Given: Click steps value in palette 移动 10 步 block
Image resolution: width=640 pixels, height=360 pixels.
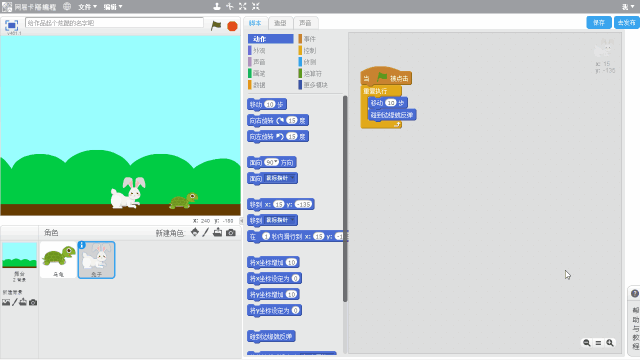Looking at the screenshot, I should coord(270,104).
